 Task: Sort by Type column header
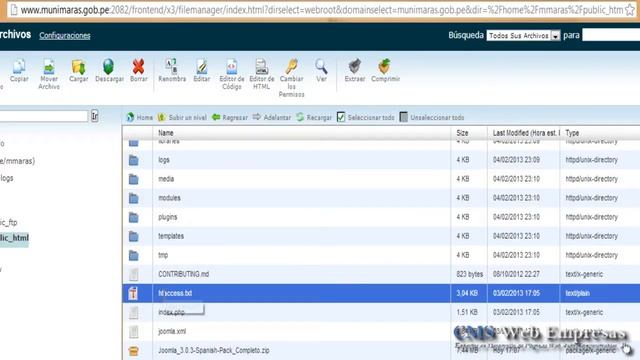click(x=572, y=133)
